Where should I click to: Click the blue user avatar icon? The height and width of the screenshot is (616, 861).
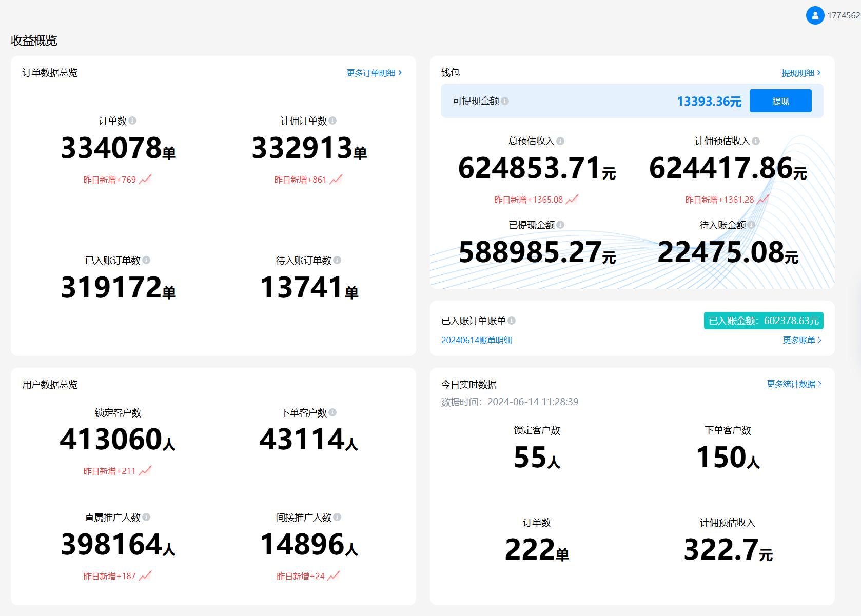(x=815, y=15)
